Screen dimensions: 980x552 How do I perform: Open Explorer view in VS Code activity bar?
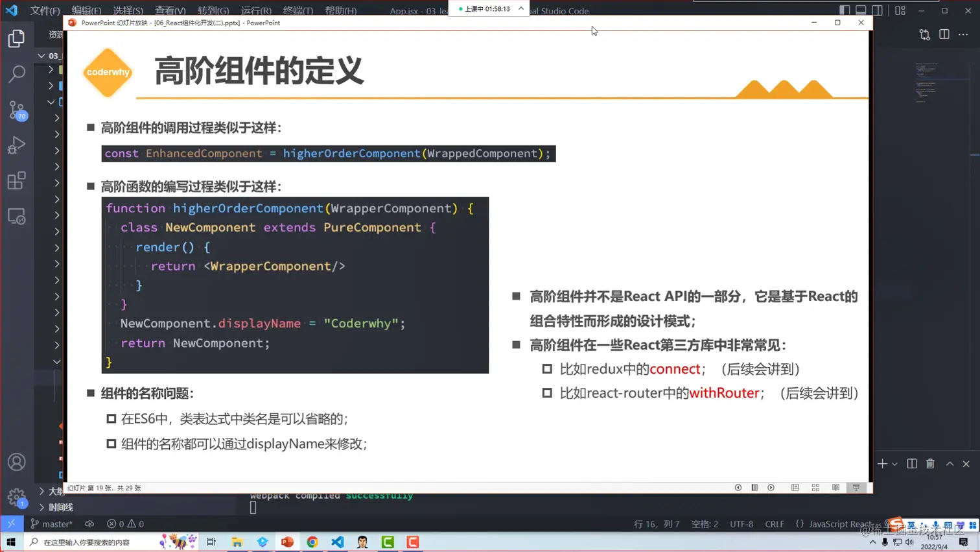pos(17,38)
